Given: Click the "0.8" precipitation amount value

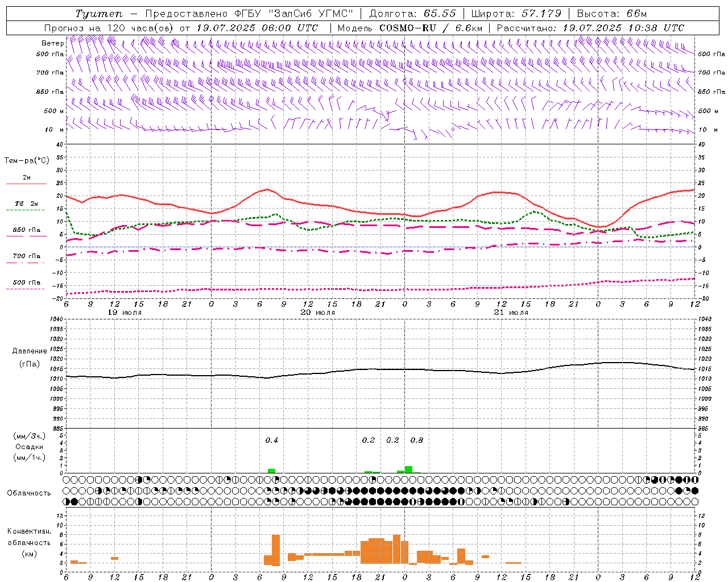Looking at the screenshot, I should click(417, 440).
